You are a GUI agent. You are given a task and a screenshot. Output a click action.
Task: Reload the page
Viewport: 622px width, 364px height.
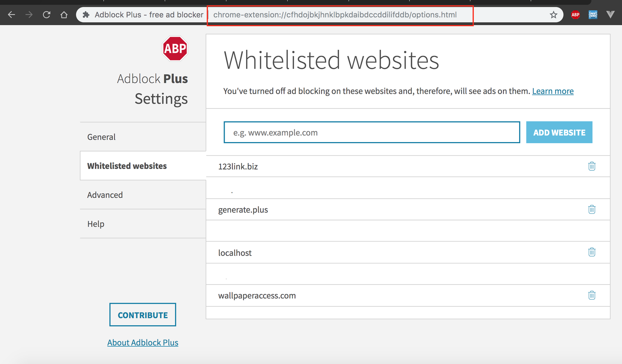[x=46, y=15]
